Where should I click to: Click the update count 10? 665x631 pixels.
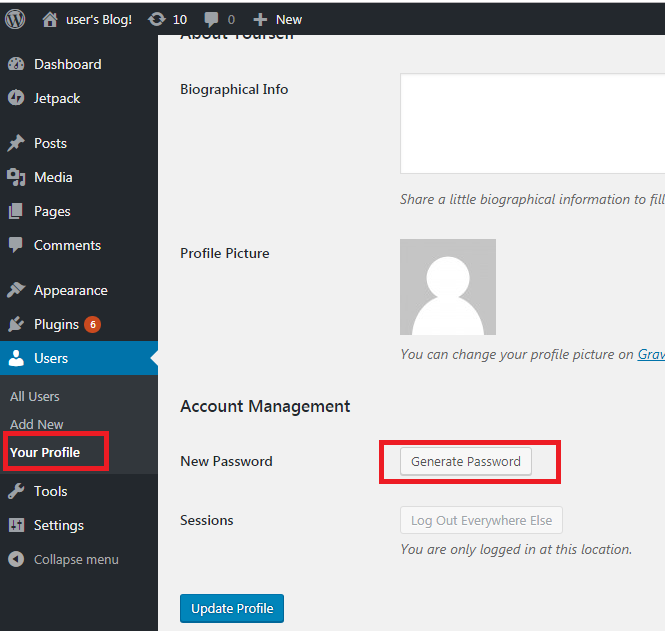point(180,20)
